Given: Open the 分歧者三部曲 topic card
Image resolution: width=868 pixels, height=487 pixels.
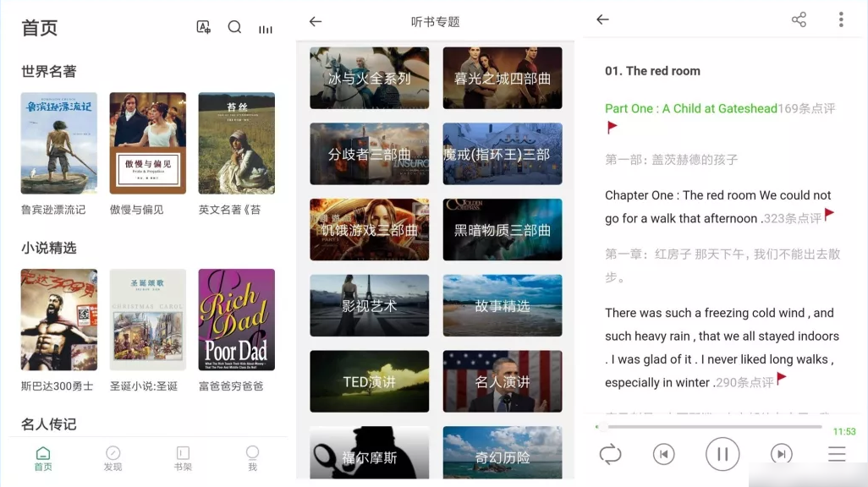Looking at the screenshot, I should click(x=369, y=153).
